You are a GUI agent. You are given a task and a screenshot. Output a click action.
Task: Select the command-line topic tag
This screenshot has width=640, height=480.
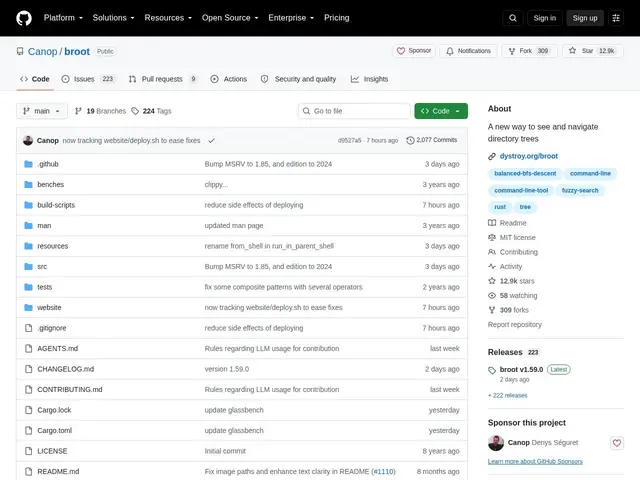point(590,173)
